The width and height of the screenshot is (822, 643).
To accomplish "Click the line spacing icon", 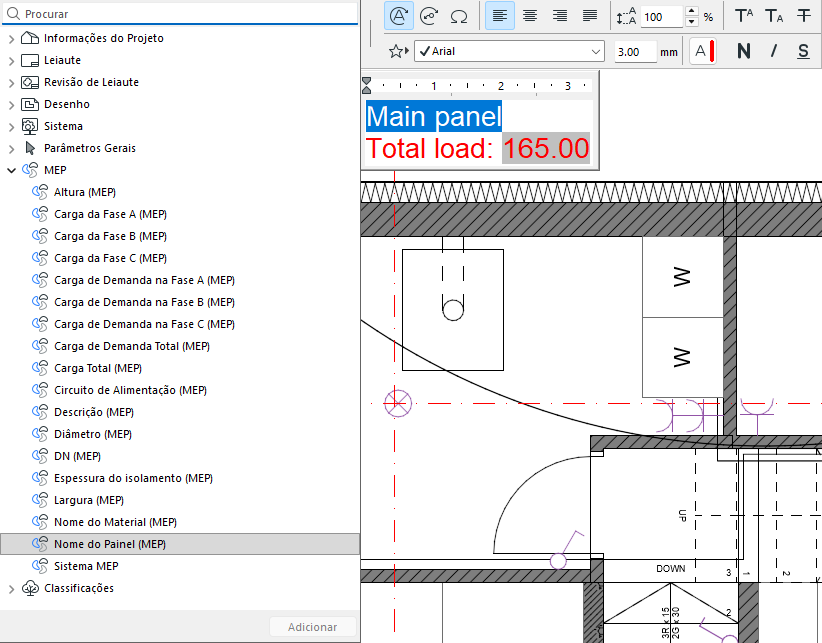I will (x=626, y=16).
